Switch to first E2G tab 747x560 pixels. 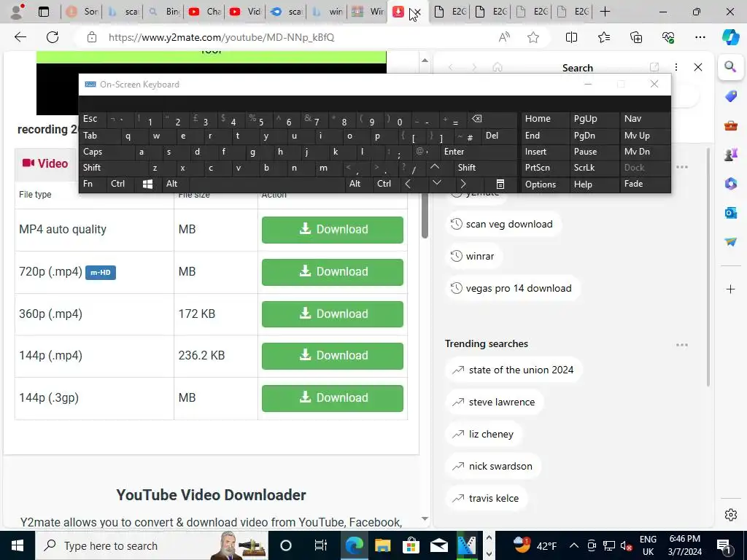[450, 12]
